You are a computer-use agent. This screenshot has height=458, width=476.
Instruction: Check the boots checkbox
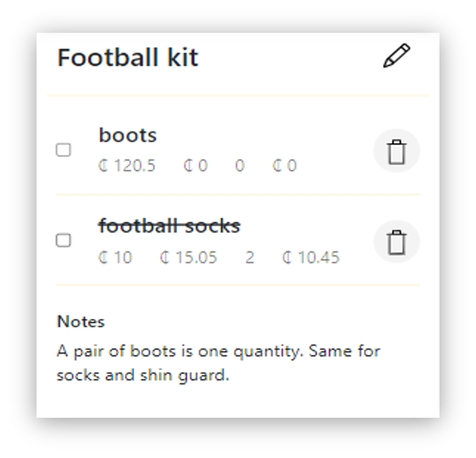[x=64, y=150]
